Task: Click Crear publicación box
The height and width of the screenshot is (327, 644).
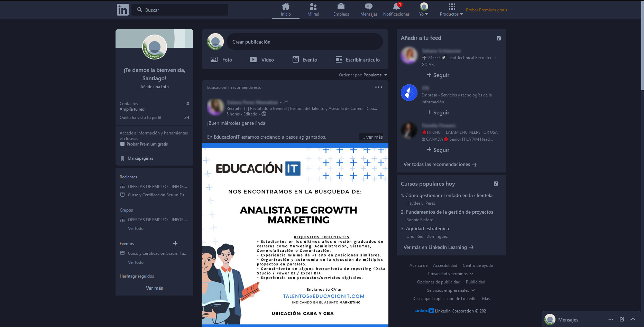Action: tap(305, 41)
